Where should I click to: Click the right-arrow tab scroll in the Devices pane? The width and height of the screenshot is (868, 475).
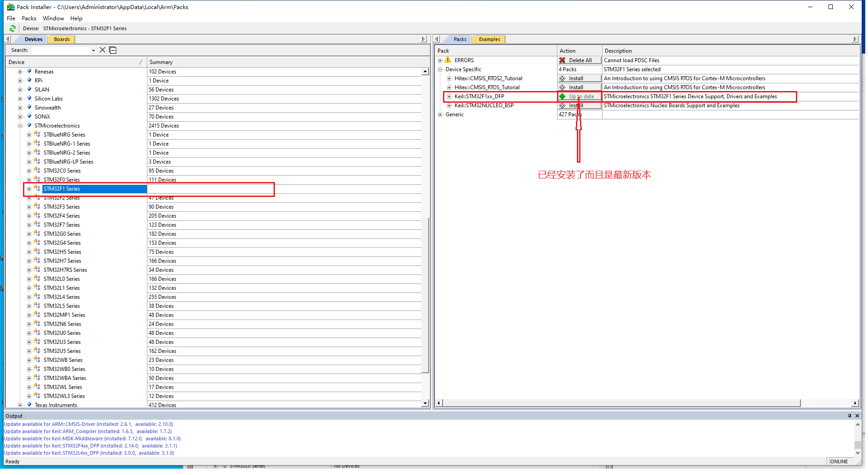[423, 39]
